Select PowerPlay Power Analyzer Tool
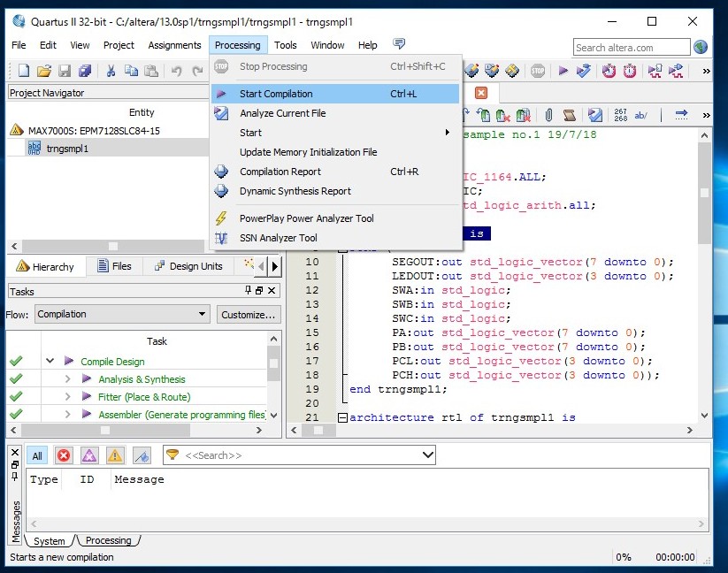This screenshot has height=573, width=728. pyautogui.click(x=334, y=218)
